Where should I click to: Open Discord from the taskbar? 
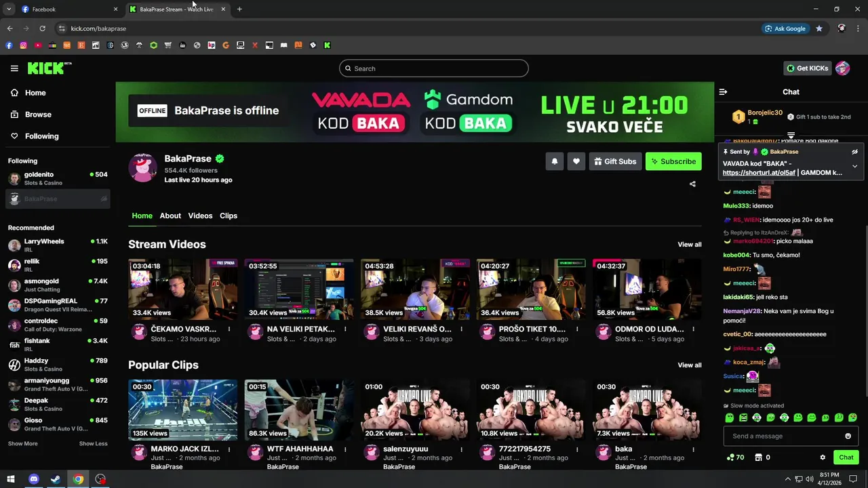pos(34,479)
